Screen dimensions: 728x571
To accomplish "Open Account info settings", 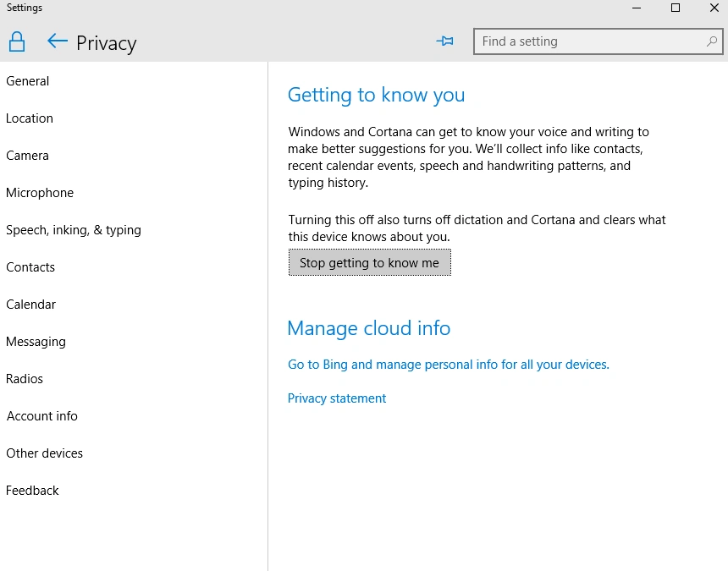I will tap(41, 416).
